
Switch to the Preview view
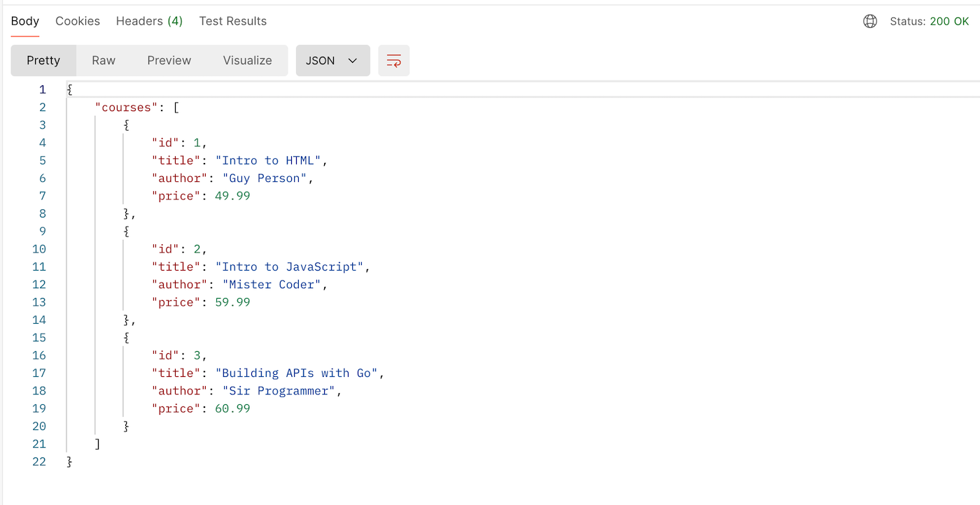coord(169,60)
